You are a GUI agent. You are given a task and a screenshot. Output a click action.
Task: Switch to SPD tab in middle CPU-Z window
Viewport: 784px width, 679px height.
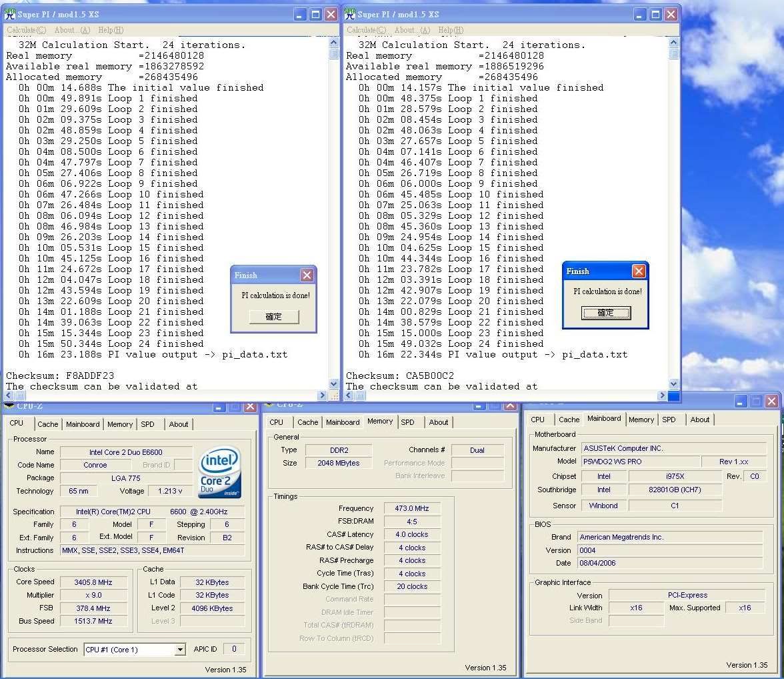point(407,422)
